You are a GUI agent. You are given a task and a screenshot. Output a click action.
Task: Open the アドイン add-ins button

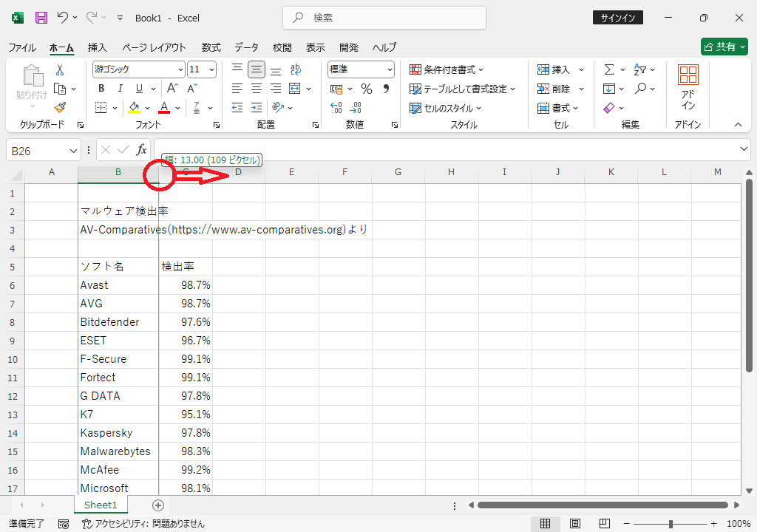688,88
